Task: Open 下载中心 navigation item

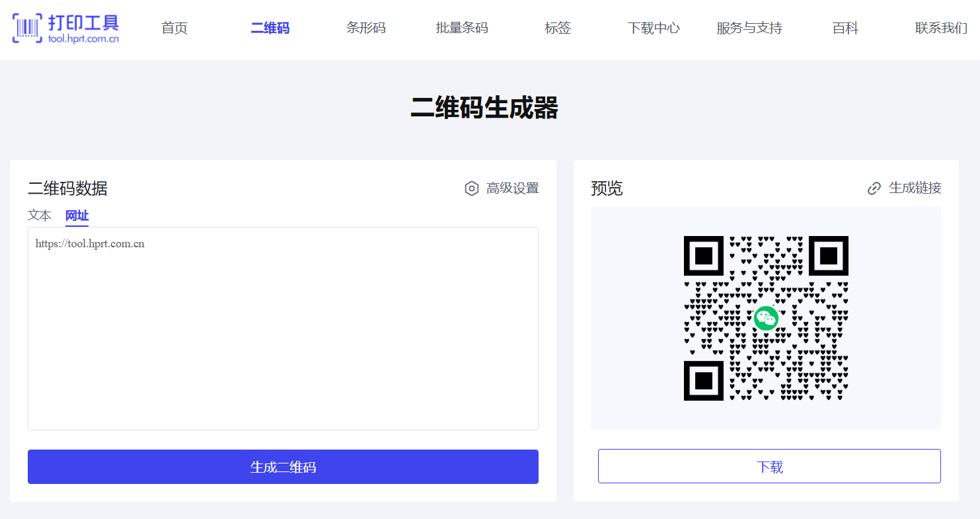Action: point(654,28)
